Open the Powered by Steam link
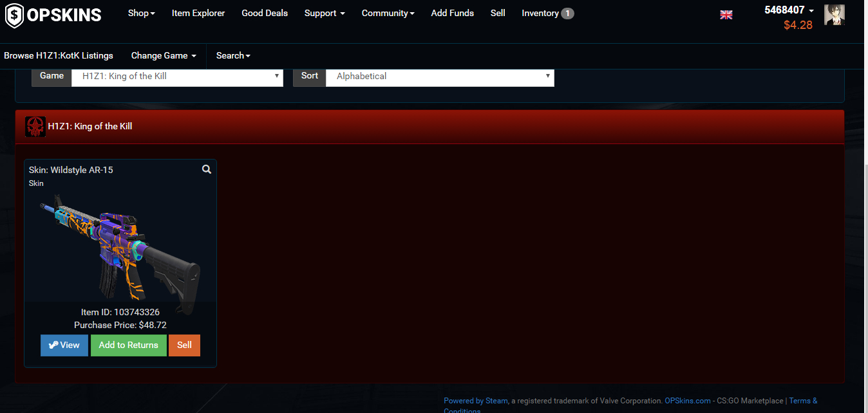Screen dimensions: 868x413 pos(476,401)
